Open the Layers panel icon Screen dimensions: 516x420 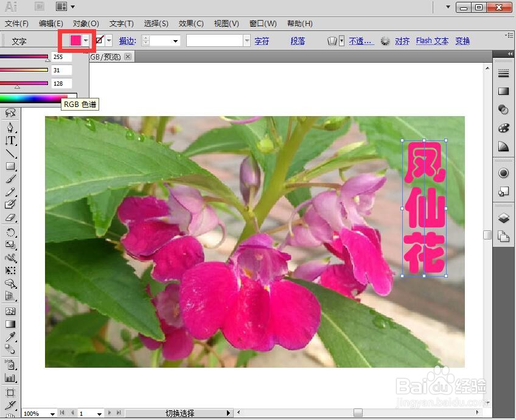[503, 218]
